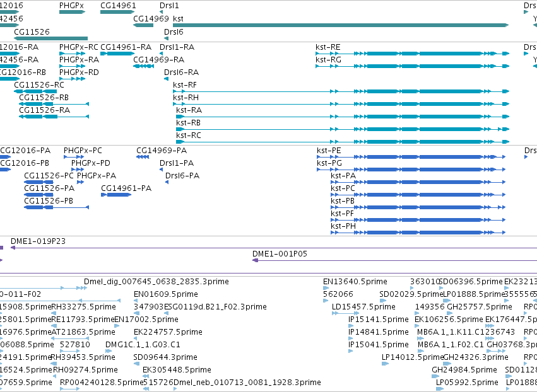Select the kst-RH transcript label
The image size is (537, 392).
[186, 98]
